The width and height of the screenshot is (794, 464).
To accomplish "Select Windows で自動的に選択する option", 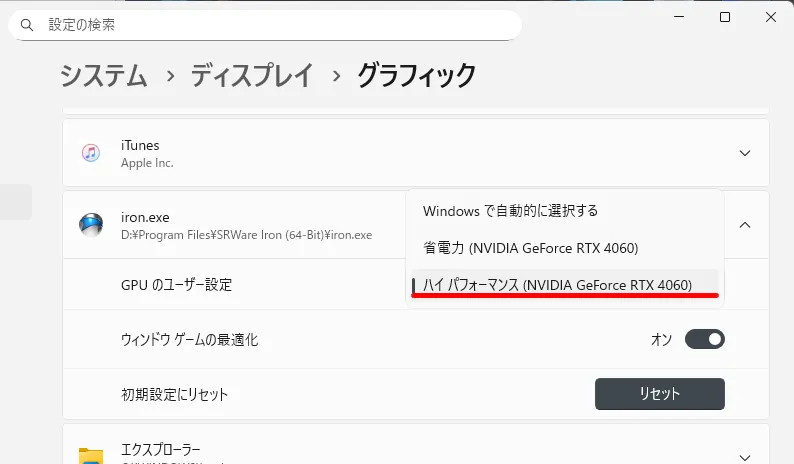I will point(510,211).
